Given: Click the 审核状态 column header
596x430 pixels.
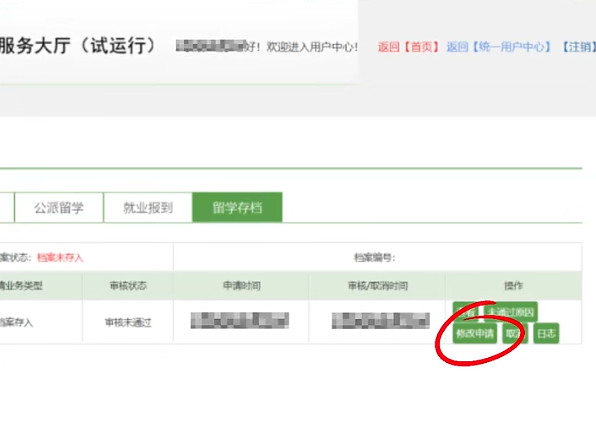Looking at the screenshot, I should 128,286.
